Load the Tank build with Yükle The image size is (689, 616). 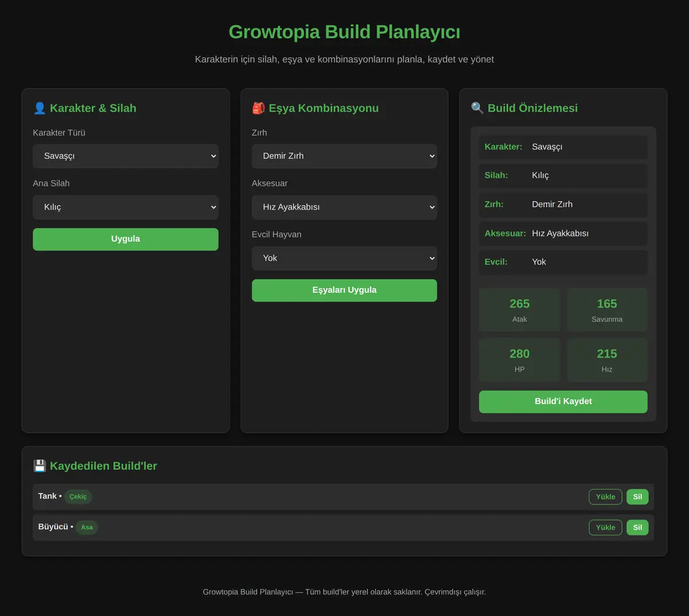(605, 497)
